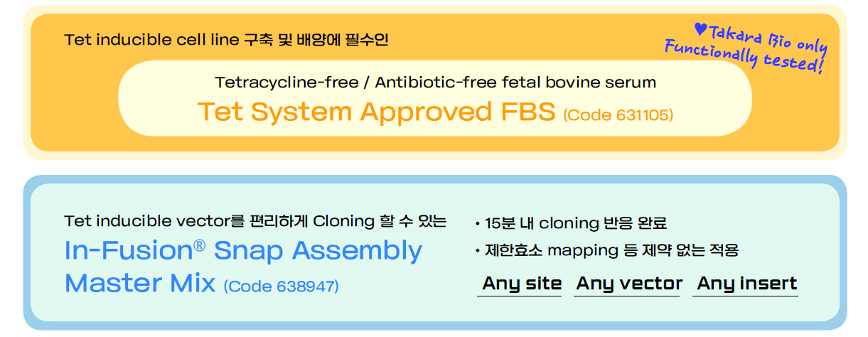Open the In-Fusion Snap Assembly title

(x=243, y=251)
